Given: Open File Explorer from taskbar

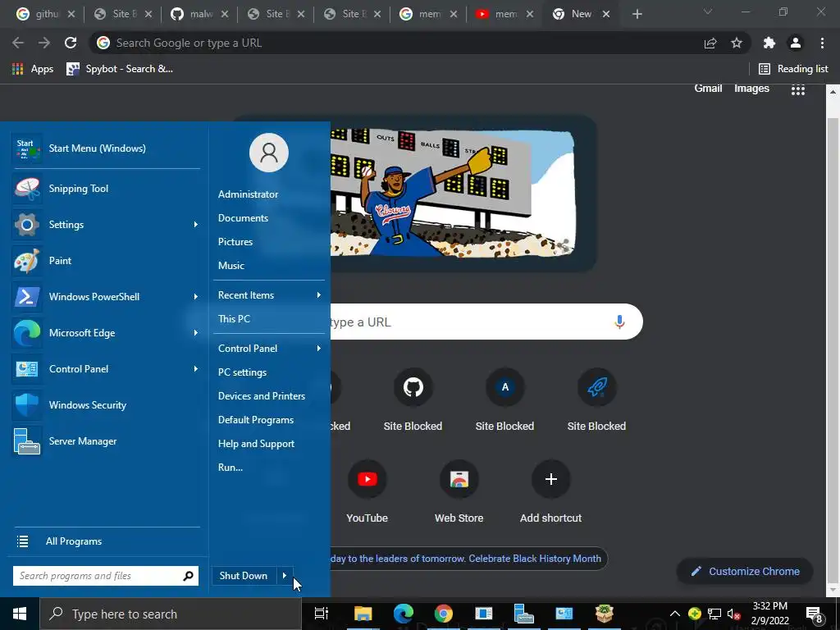Looking at the screenshot, I should click(x=363, y=614).
